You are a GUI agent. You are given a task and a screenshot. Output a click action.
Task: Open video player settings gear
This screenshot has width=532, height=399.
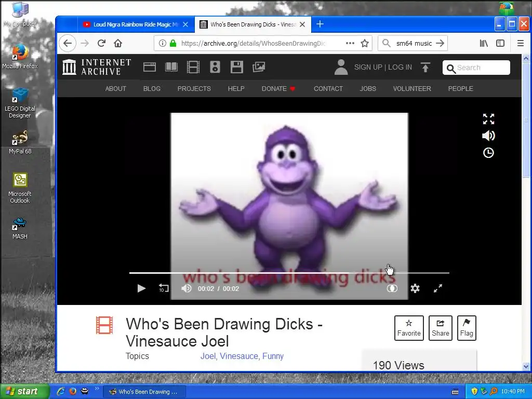(415, 288)
